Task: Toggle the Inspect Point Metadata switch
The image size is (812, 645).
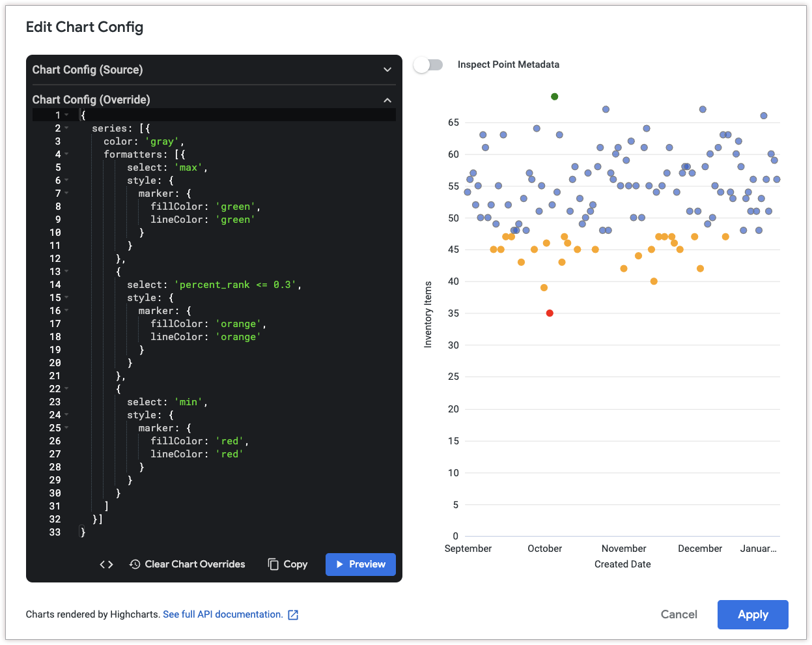Action: tap(428, 64)
